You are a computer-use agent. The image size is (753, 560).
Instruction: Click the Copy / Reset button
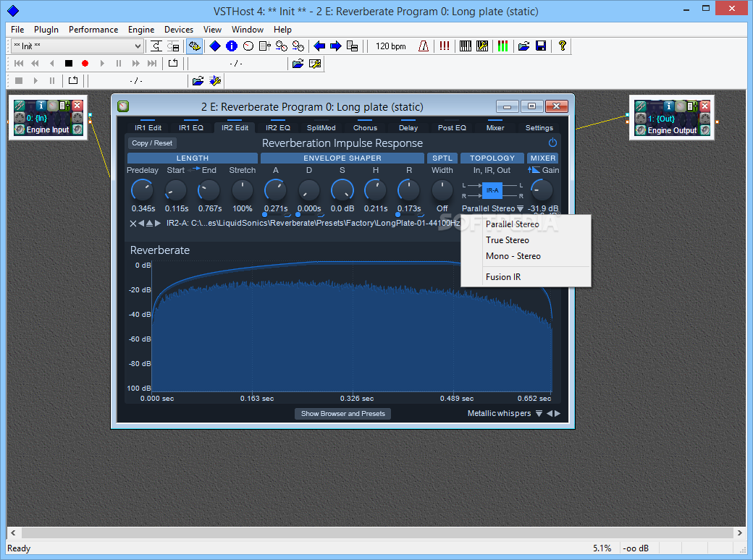click(152, 143)
